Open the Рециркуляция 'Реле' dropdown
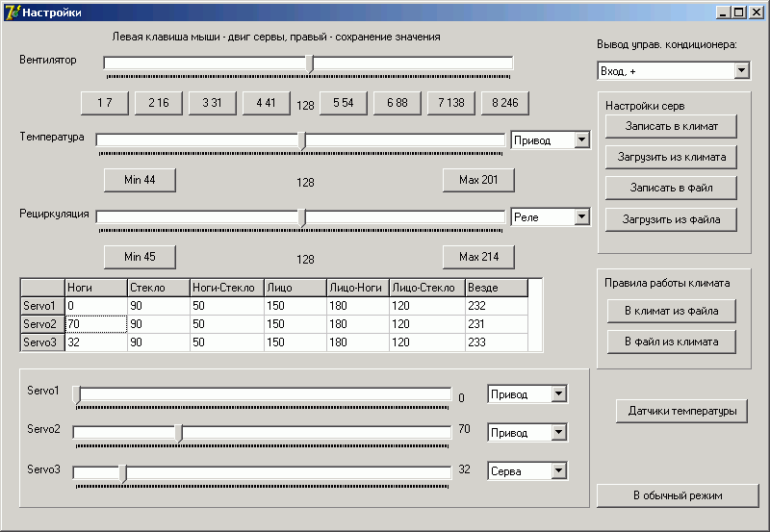Viewport: 770px width, 532px height. click(x=580, y=217)
